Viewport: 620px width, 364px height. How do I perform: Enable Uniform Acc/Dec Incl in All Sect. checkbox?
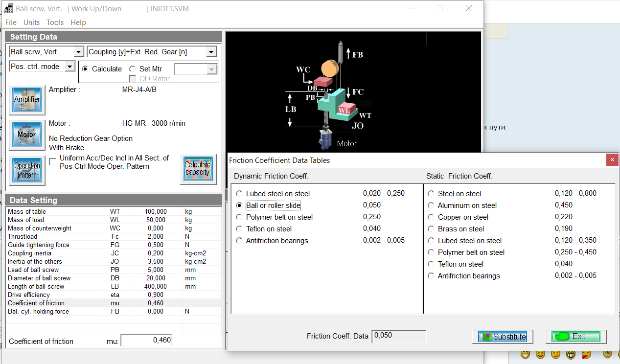pos(53,162)
